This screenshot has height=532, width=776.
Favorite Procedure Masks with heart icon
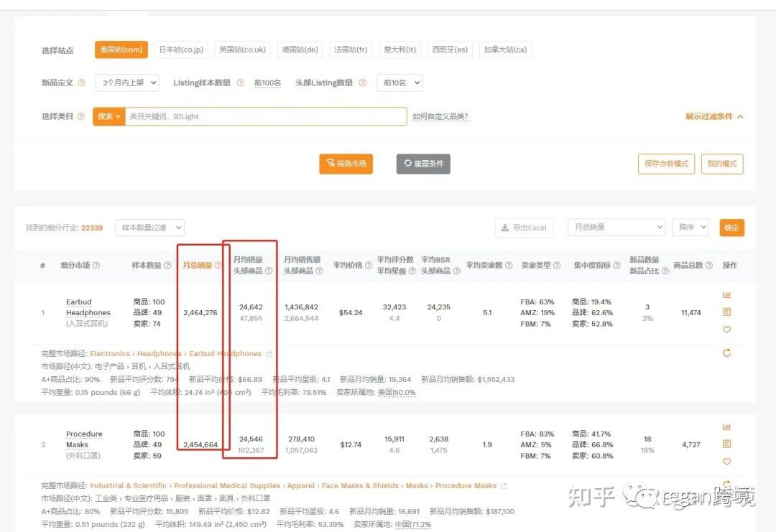point(726,462)
